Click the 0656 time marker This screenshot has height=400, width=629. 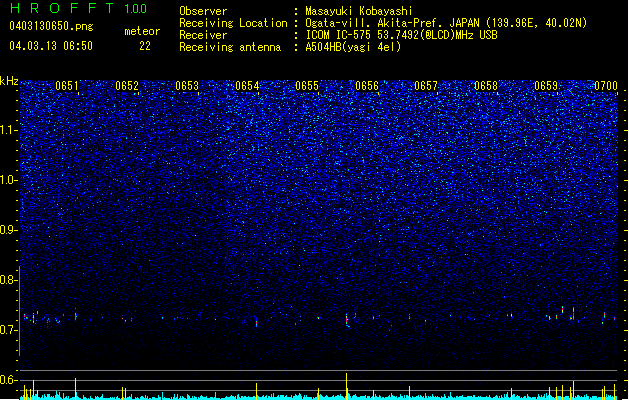(367, 86)
